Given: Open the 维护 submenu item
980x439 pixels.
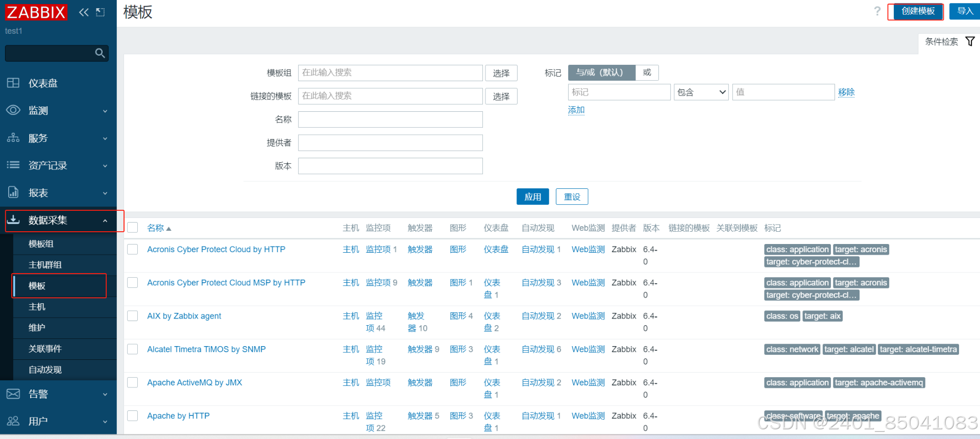Looking at the screenshot, I should tap(37, 328).
